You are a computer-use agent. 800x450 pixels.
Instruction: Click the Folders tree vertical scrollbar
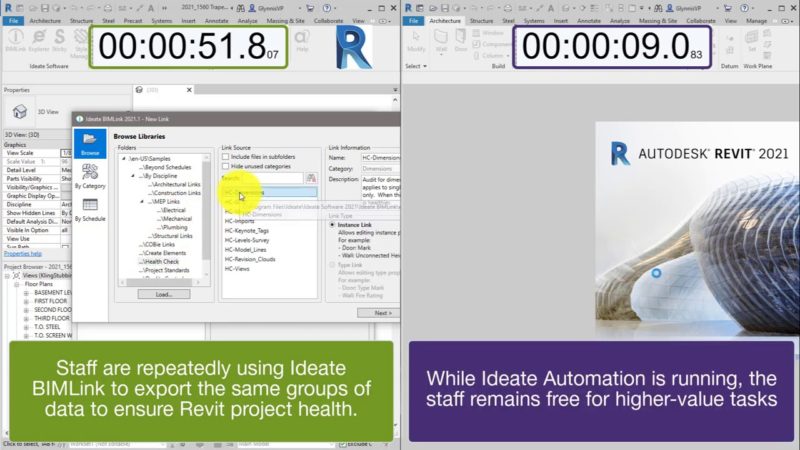(x=207, y=214)
